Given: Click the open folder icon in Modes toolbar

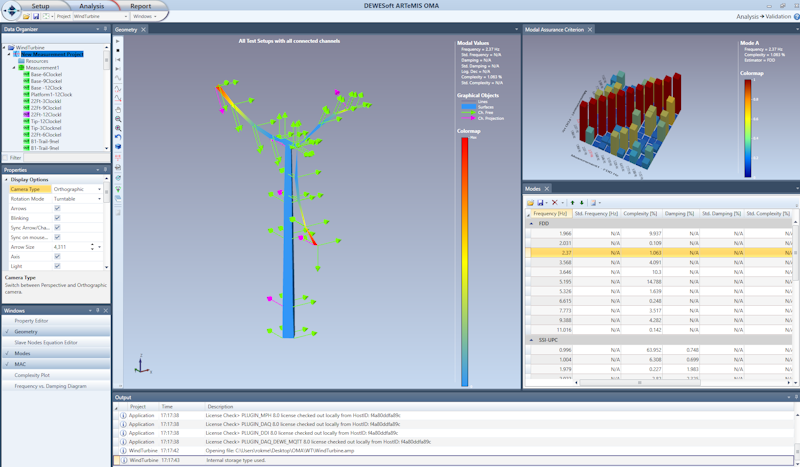Looking at the screenshot, I should (530, 203).
